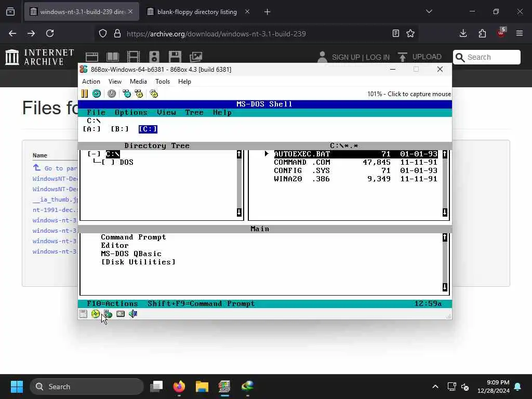532x399 pixels.
Task: Reload the current page in Firefox
Action: [x=50, y=33]
